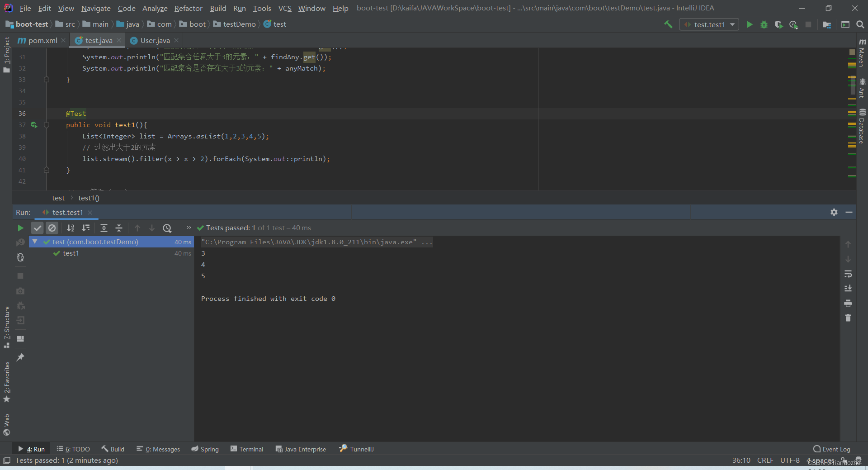
Task: Click testDemo folder in navigation bar
Action: coord(235,24)
